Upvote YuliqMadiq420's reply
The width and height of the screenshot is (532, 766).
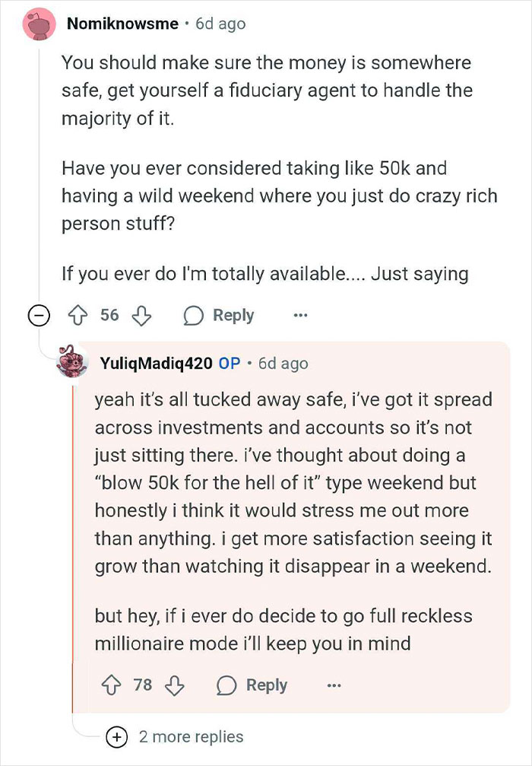[x=112, y=685]
